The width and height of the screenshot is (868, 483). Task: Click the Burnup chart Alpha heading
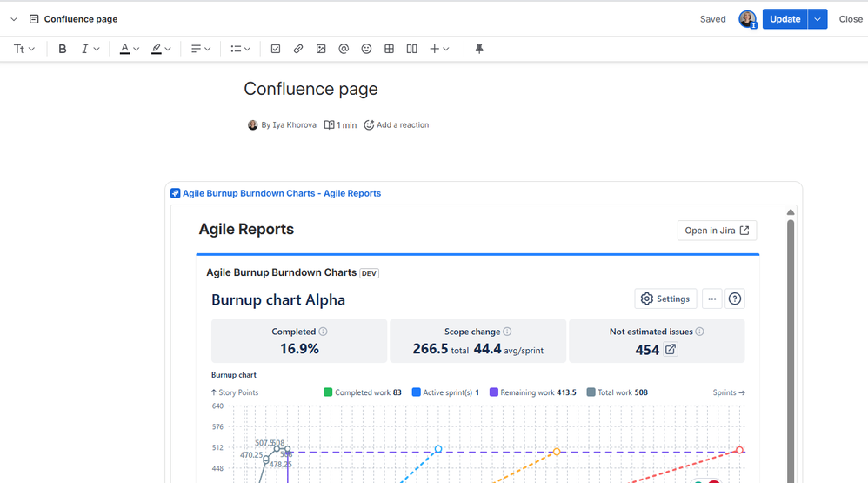pos(278,299)
